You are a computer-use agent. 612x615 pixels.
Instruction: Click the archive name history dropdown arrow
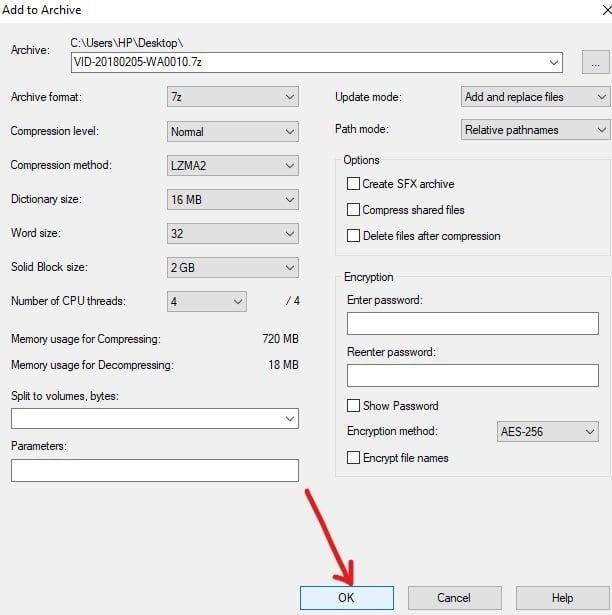(554, 62)
